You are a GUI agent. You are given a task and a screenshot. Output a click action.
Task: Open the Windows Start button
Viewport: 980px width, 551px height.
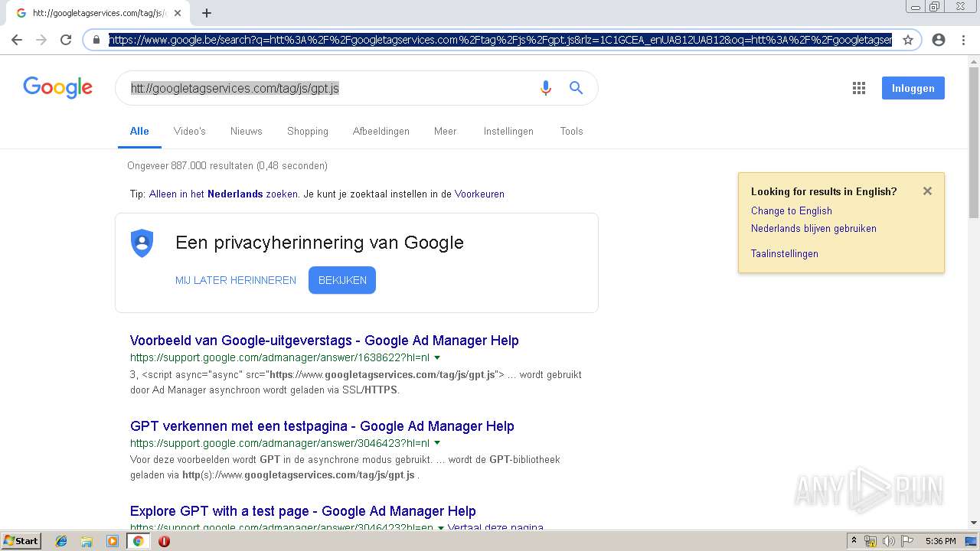pos(21,541)
